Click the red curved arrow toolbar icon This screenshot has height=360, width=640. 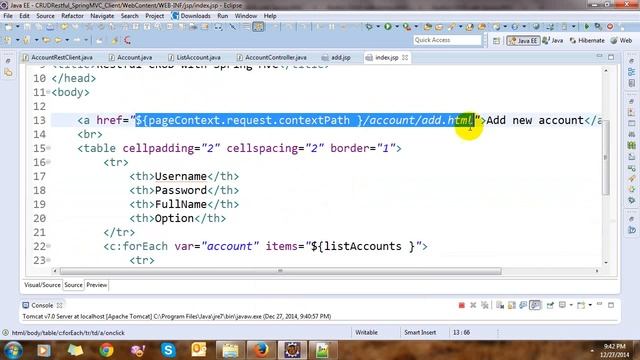[x=127, y=40]
